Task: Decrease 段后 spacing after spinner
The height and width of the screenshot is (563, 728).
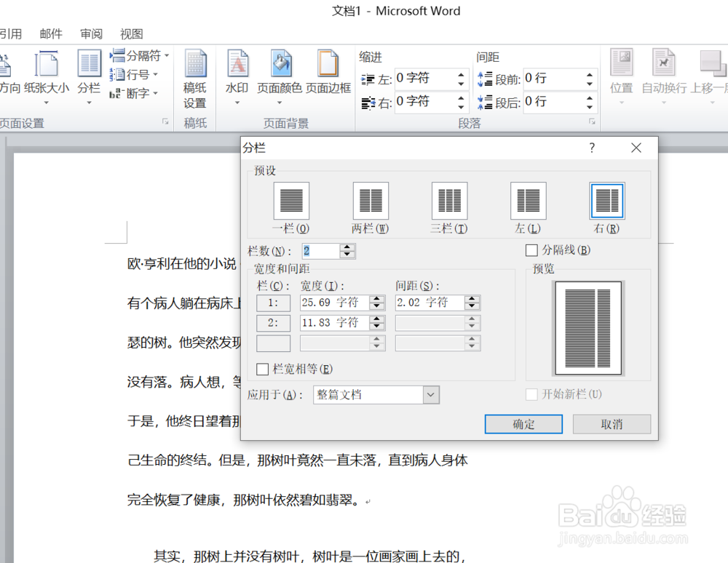Action: pos(589,106)
